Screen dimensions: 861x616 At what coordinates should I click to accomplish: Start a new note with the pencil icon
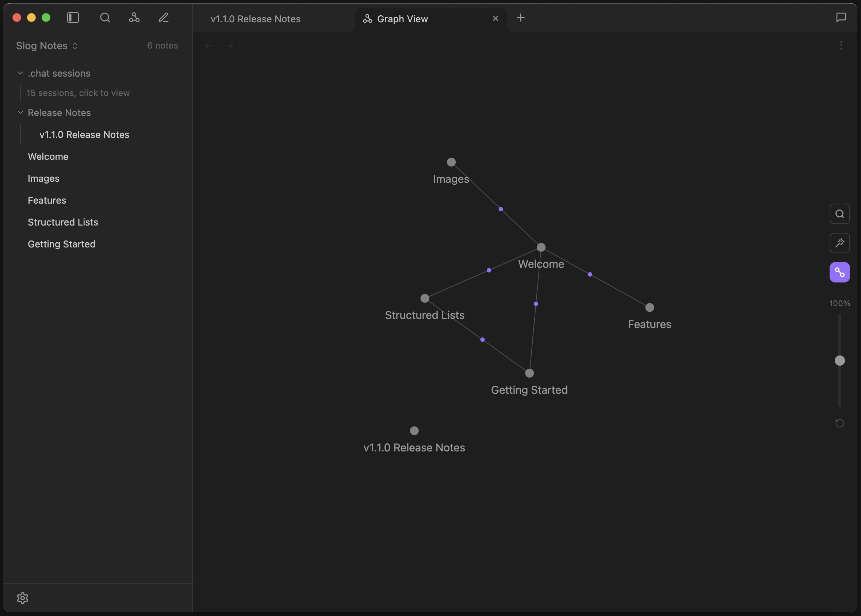(164, 18)
